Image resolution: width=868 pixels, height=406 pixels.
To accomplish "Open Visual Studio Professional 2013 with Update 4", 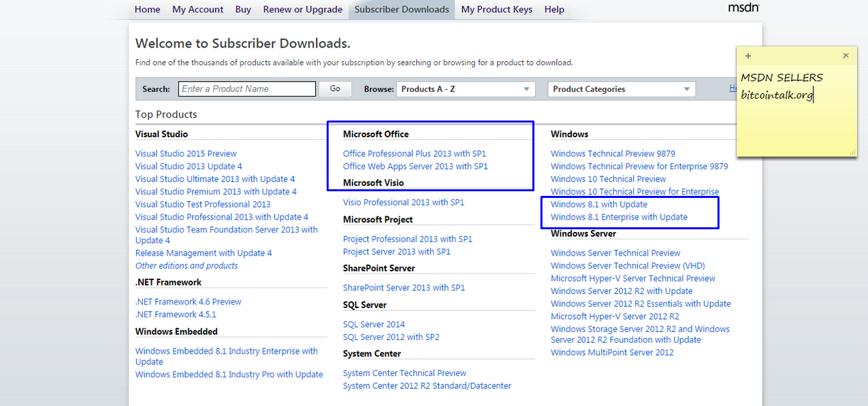I will click(x=222, y=217).
